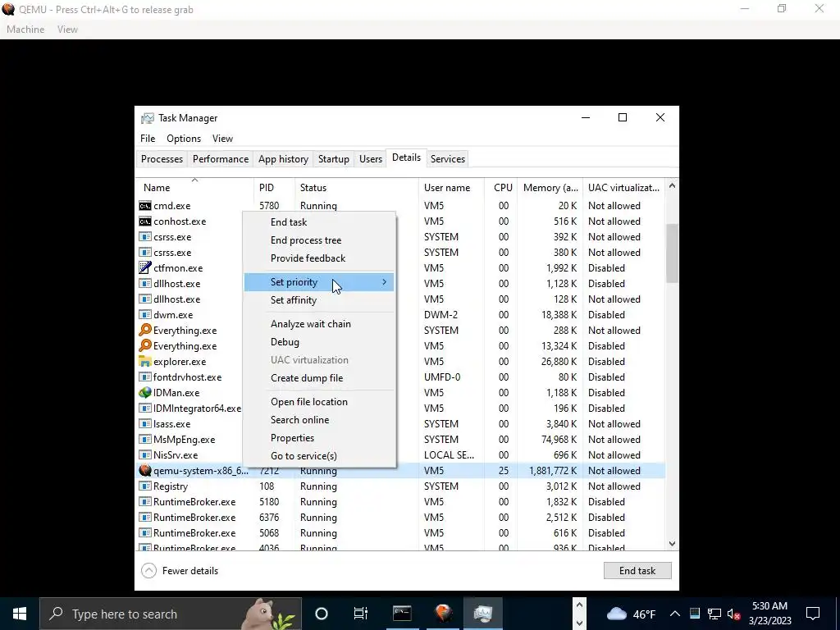Image resolution: width=840 pixels, height=630 pixels.
Task: Click the conhost.exe process icon
Action: [x=144, y=221]
